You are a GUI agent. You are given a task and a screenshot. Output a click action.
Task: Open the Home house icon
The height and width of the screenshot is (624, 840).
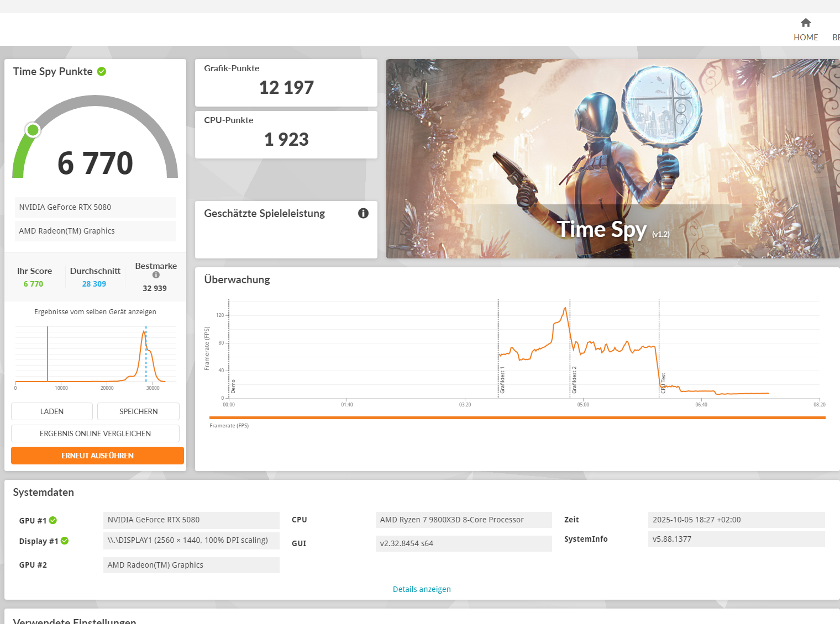pyautogui.click(x=806, y=23)
